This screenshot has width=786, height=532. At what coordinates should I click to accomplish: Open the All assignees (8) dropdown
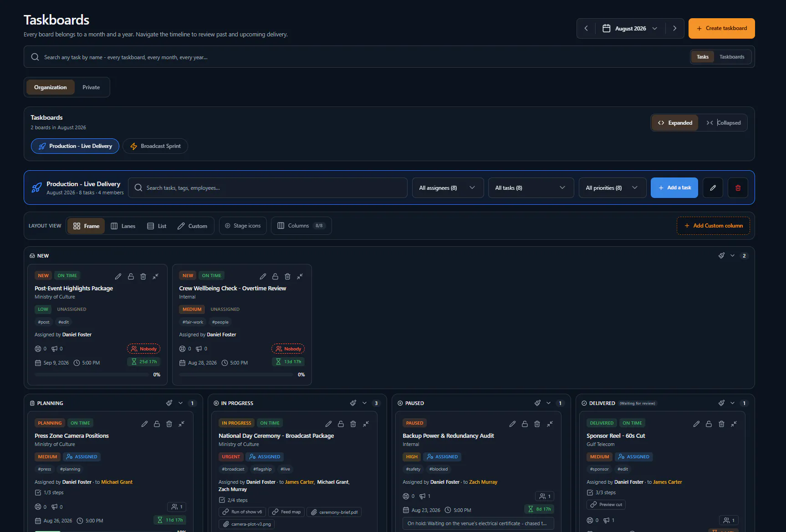[448, 188]
